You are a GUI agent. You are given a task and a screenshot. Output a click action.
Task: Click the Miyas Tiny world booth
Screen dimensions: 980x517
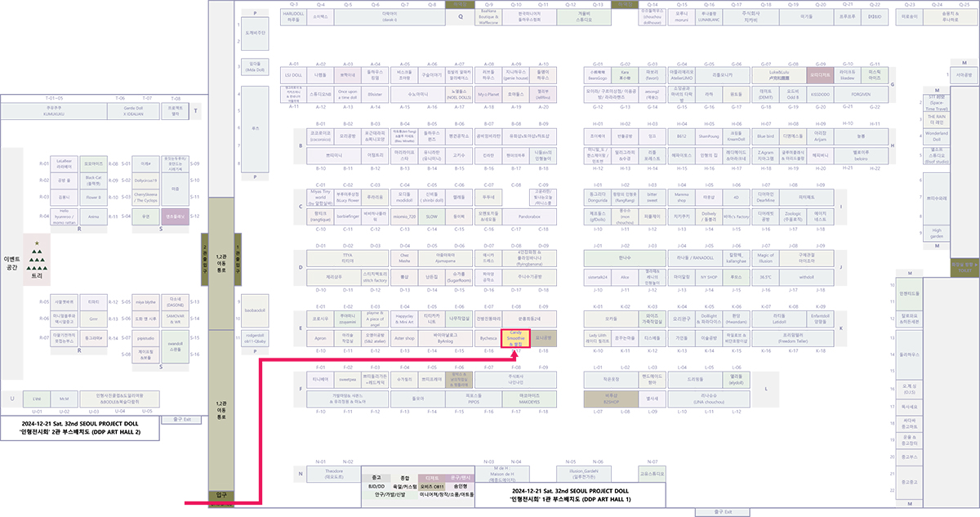tap(320, 197)
